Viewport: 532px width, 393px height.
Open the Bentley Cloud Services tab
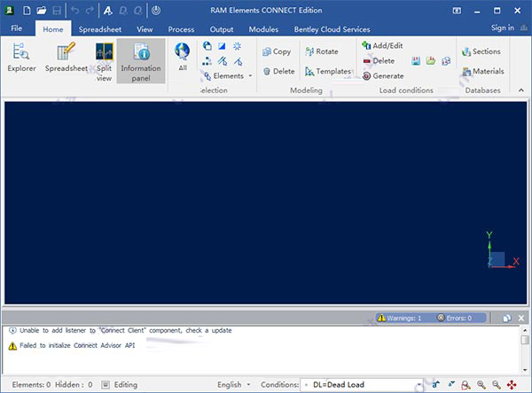(x=332, y=29)
